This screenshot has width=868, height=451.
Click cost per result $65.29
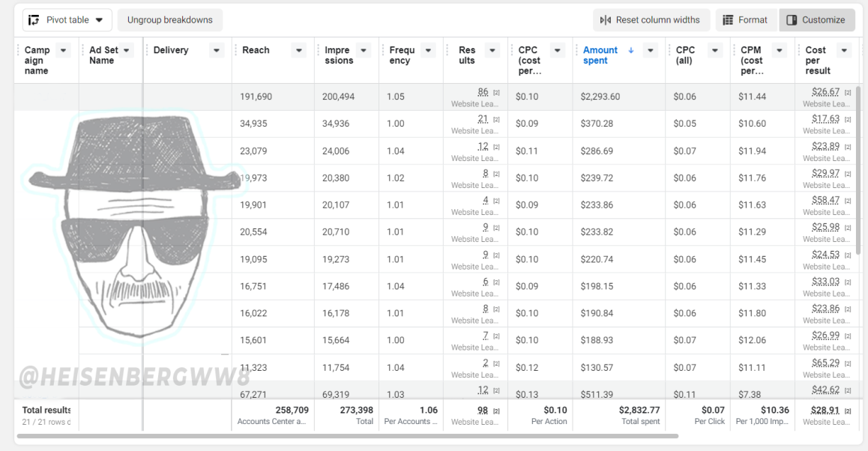825,363
